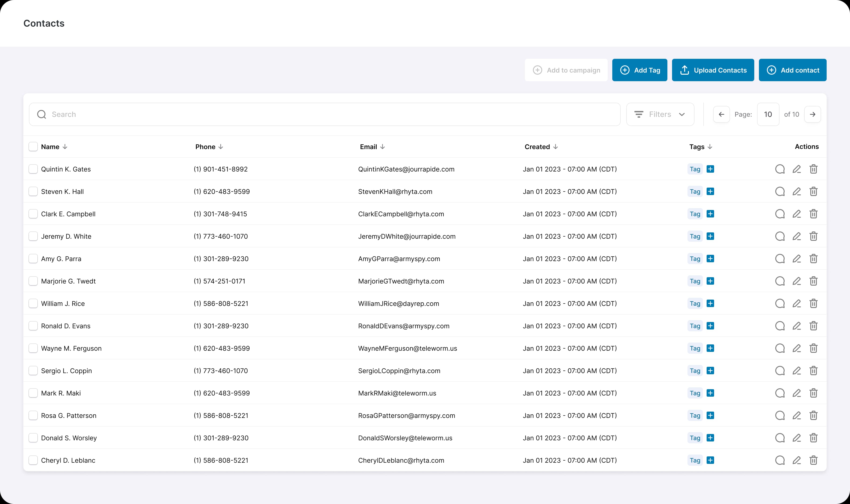This screenshot has height=504, width=850.
Task: Delete Clark E. Campbell's contact
Action: 813,214
